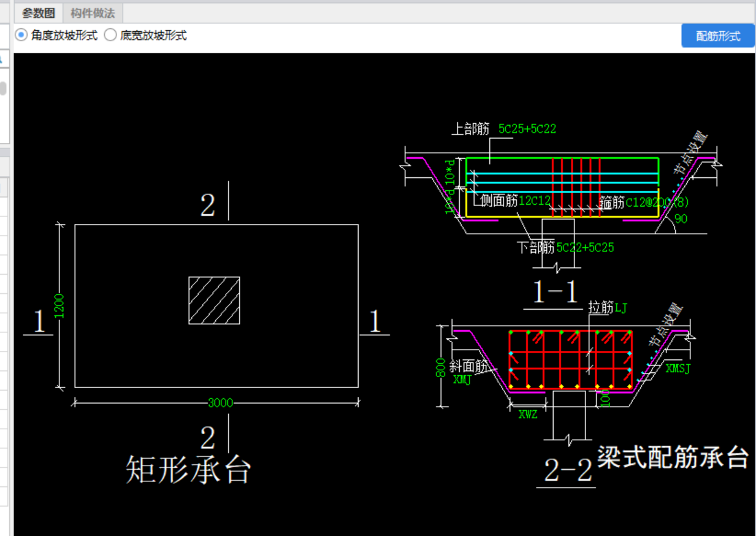The width and height of the screenshot is (756, 536).
Task: Click the slope angle value 90
Action: [681, 219]
